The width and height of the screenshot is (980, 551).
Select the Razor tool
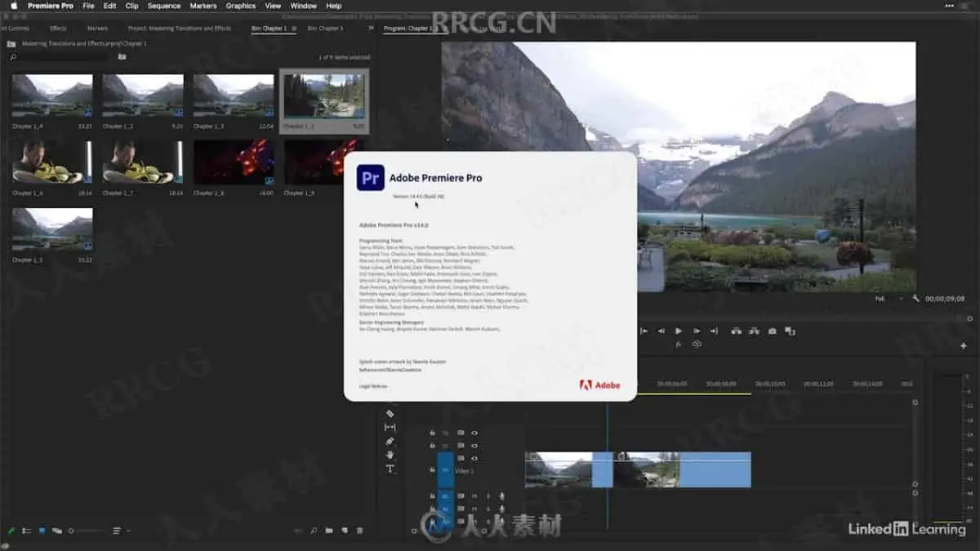pyautogui.click(x=390, y=414)
